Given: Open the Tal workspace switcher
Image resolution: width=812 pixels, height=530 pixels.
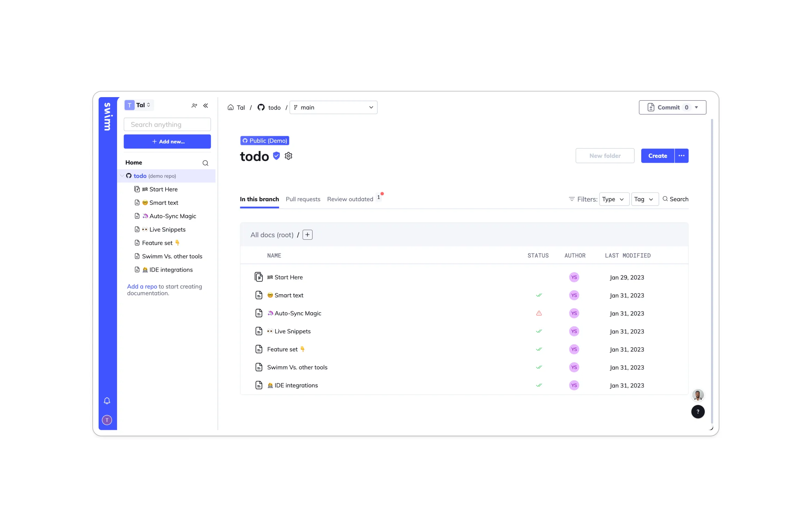Looking at the screenshot, I should click(139, 105).
